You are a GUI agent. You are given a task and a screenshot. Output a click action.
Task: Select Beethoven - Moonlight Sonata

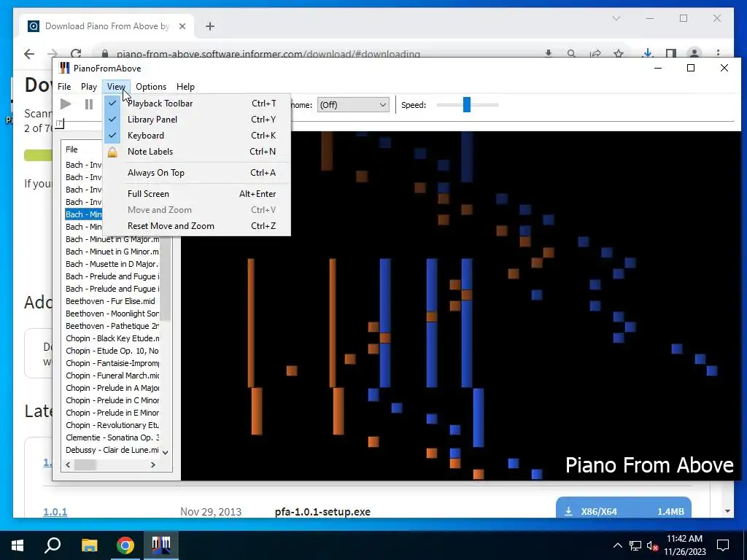coord(112,314)
